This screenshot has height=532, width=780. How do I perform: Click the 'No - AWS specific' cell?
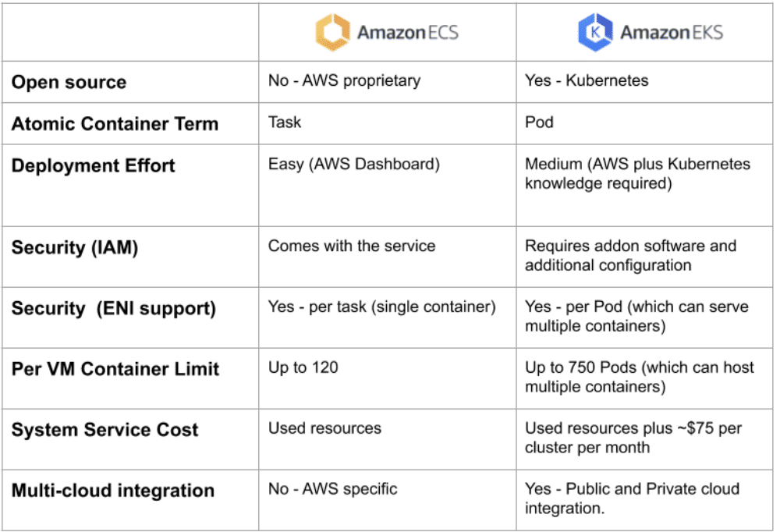tap(333, 489)
